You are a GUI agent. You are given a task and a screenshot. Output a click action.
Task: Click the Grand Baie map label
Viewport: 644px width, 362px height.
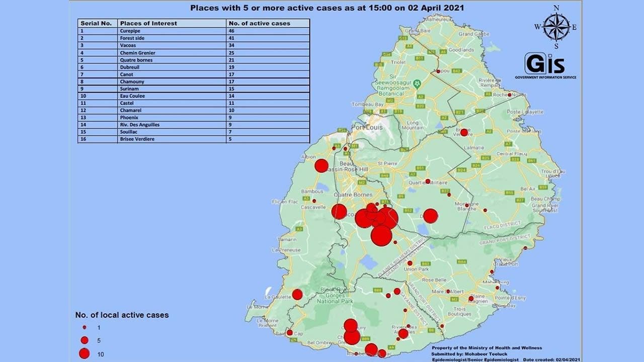click(x=419, y=30)
